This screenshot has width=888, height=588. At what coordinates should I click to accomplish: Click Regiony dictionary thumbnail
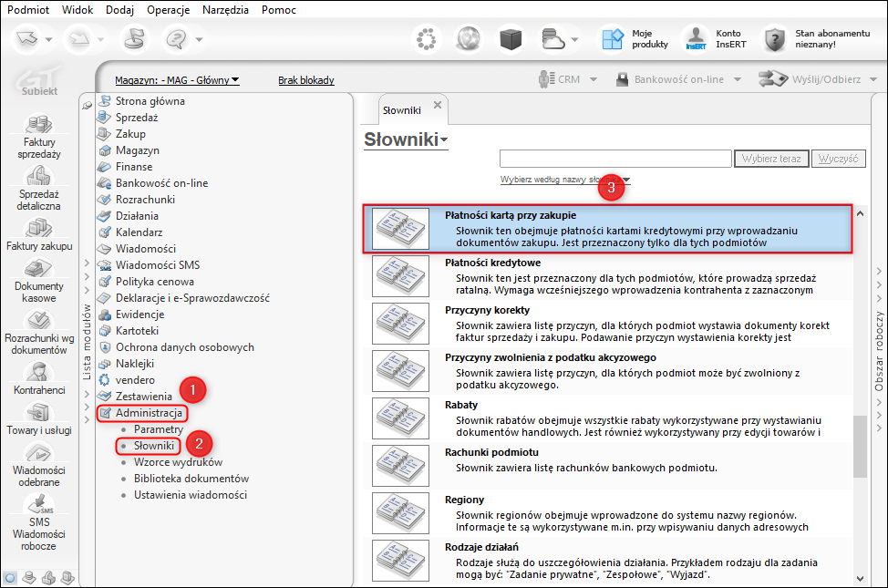point(400,513)
